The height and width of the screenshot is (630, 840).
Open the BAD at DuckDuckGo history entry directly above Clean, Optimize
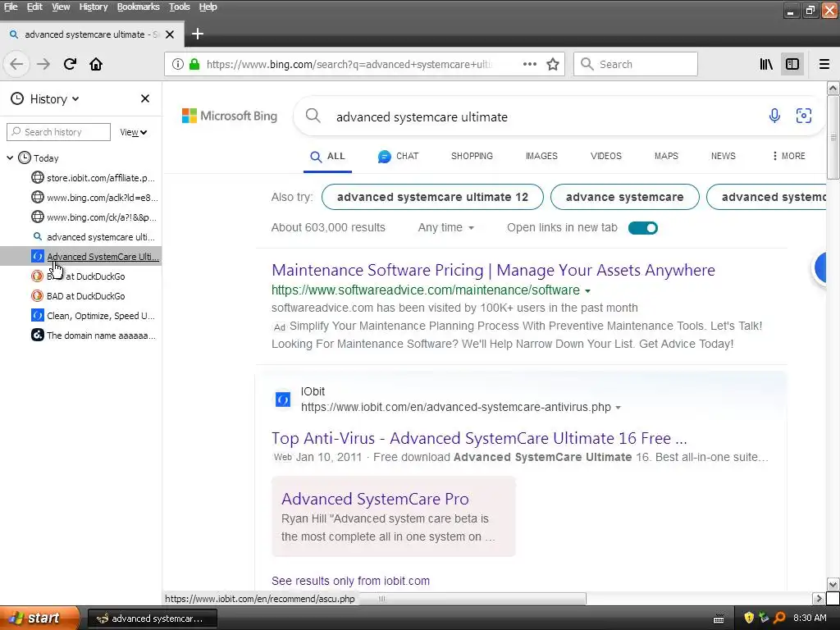click(78, 295)
